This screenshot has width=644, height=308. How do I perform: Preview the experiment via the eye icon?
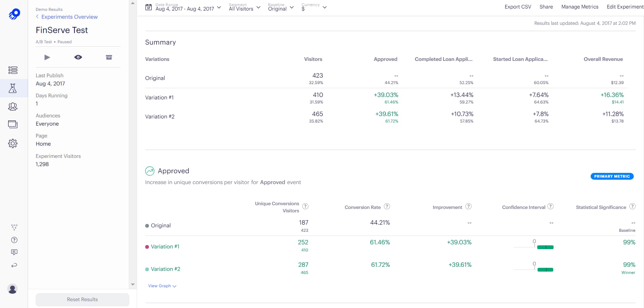[x=78, y=57]
